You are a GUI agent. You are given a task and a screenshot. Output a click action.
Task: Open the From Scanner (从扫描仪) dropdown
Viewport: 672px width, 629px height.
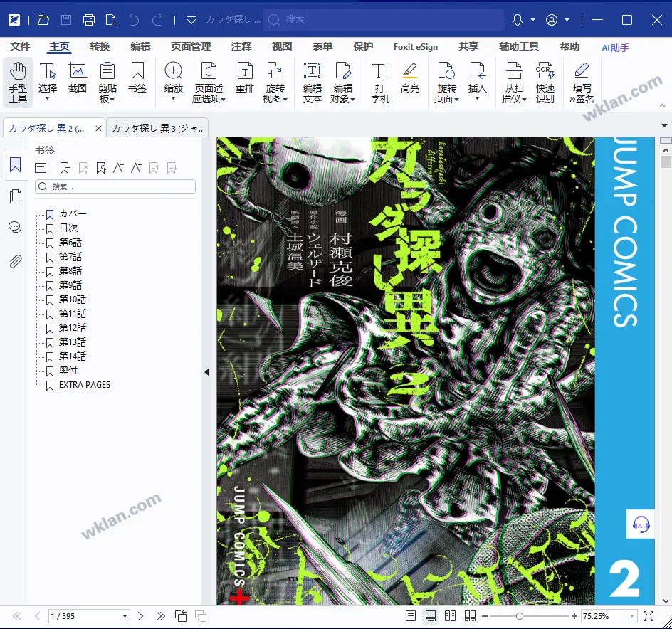(x=514, y=83)
